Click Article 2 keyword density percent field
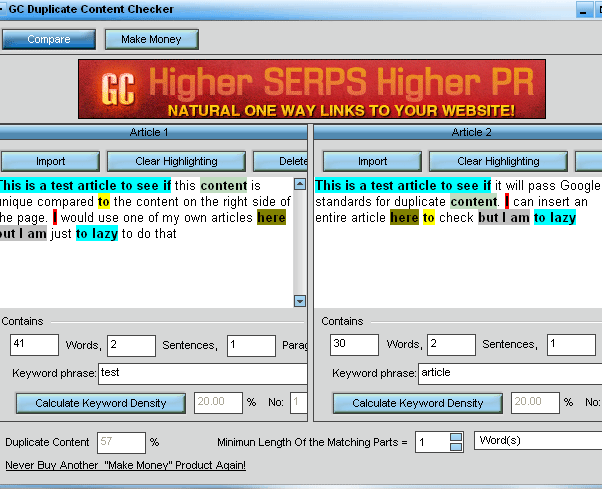 pyautogui.click(x=535, y=403)
